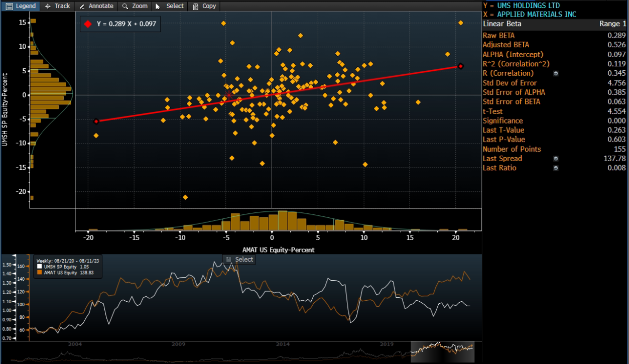Click the 2009 year label in overview strip

pos(179,344)
